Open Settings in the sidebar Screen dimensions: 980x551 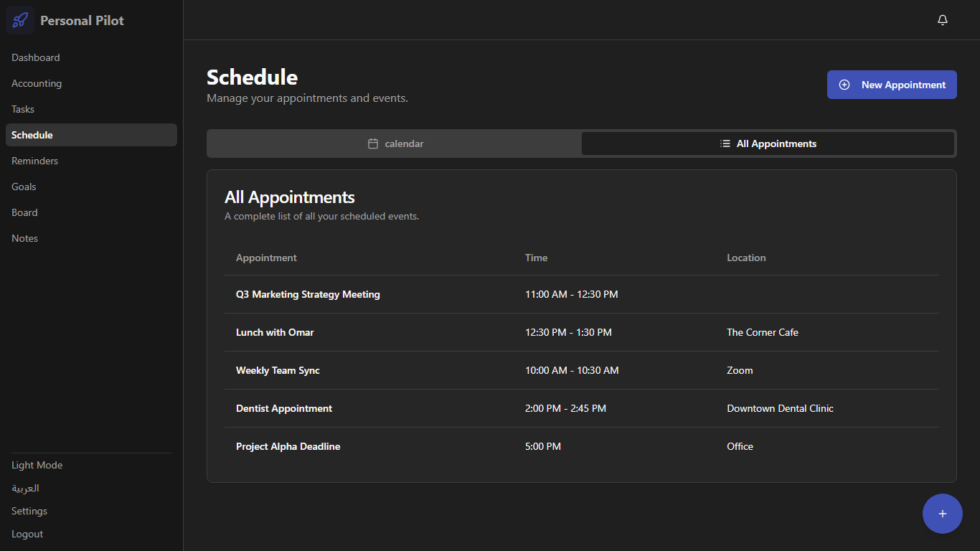pyautogui.click(x=29, y=511)
